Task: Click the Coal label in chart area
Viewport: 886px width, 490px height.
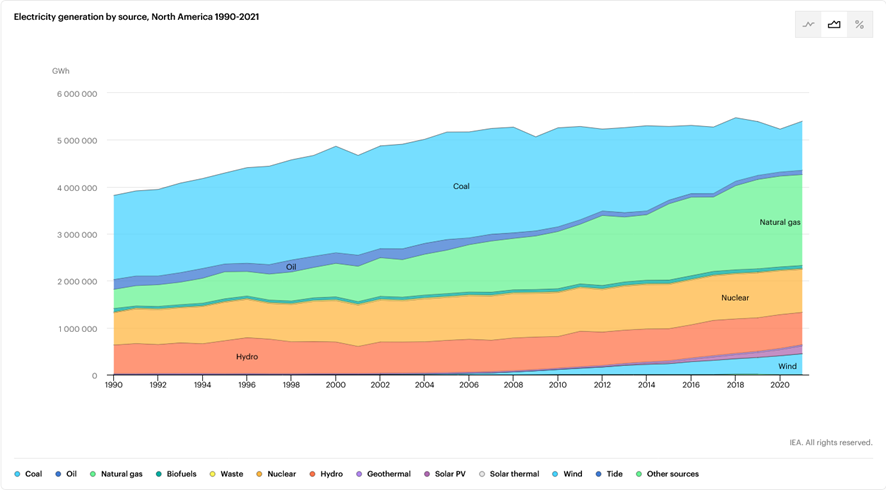Action: (x=461, y=186)
